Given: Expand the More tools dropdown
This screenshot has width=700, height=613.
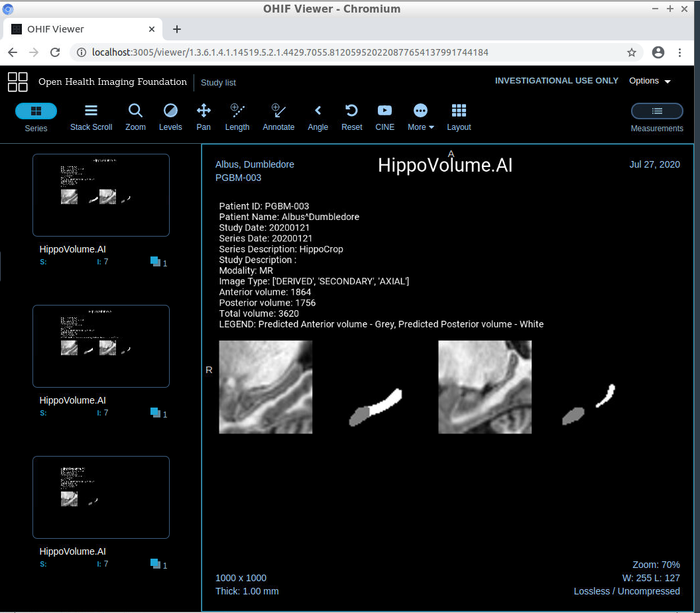Looking at the screenshot, I should pos(420,117).
